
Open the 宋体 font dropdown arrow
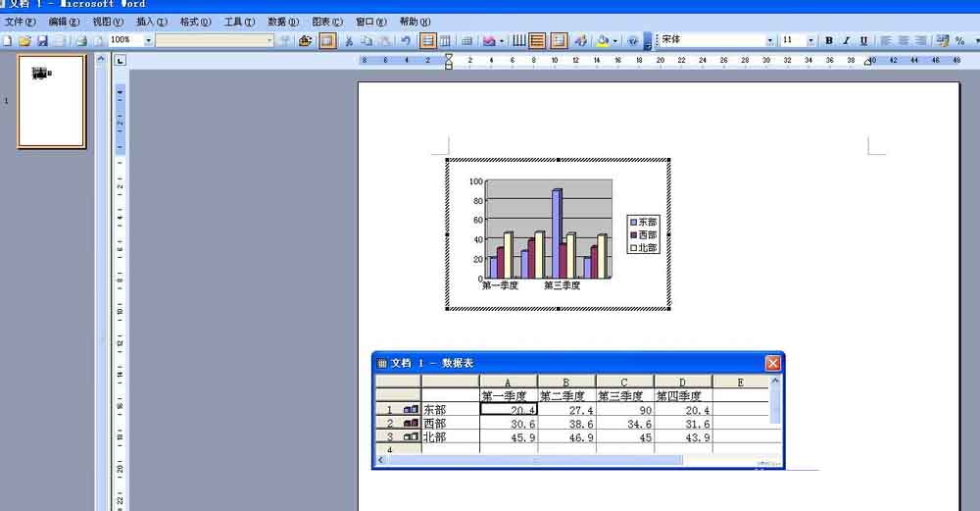click(x=770, y=40)
